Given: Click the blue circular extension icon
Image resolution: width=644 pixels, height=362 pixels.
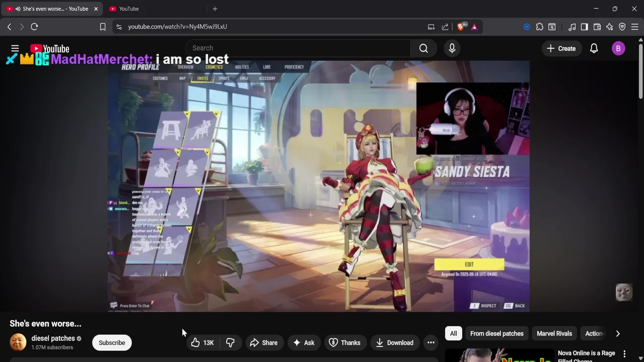Looking at the screenshot, I should click(527, 27).
